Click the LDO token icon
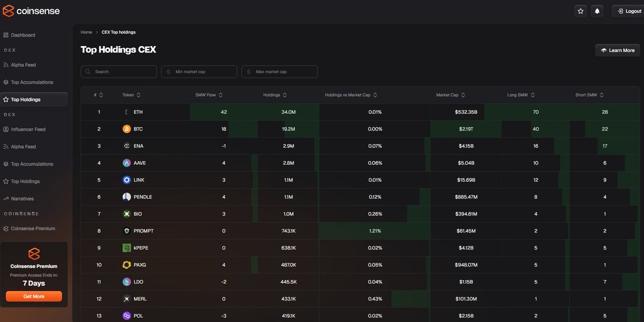 tap(127, 282)
